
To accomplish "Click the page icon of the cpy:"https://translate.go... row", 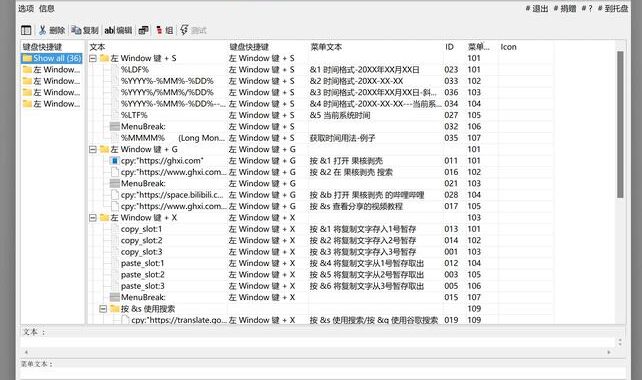I will click(x=125, y=320).
